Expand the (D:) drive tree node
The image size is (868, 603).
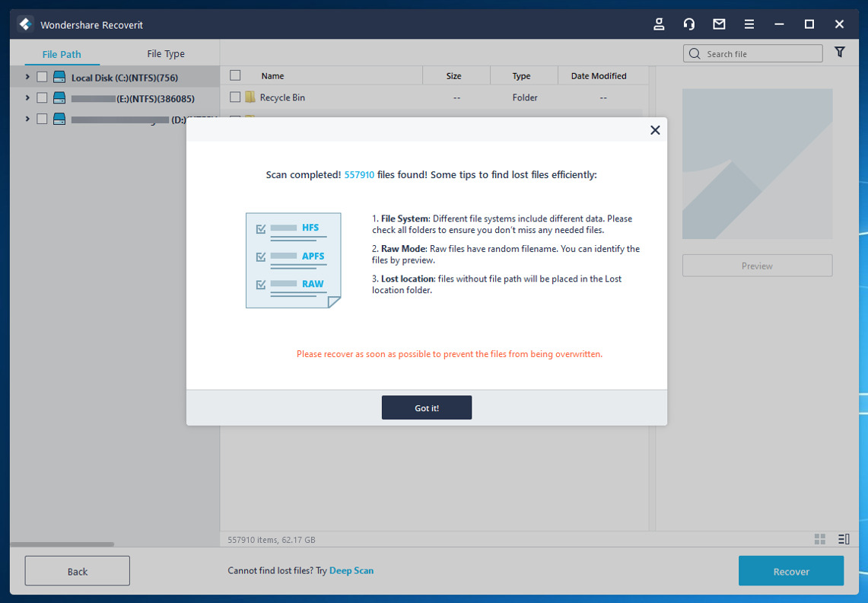pyautogui.click(x=27, y=119)
